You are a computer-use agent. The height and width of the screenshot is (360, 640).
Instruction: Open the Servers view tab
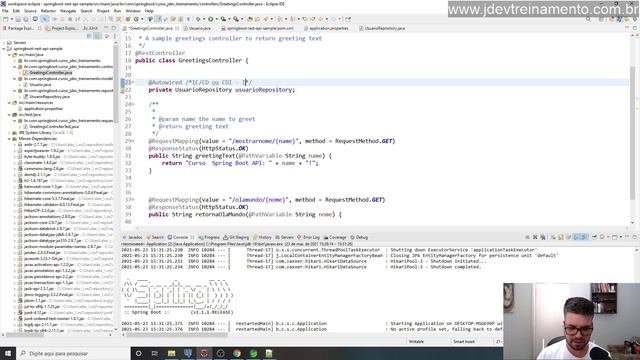coord(284,237)
